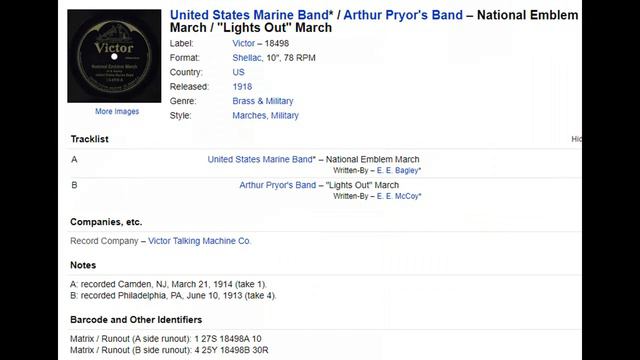This screenshot has width=640, height=360.
Task: Click the More Images link
Action: (x=117, y=111)
